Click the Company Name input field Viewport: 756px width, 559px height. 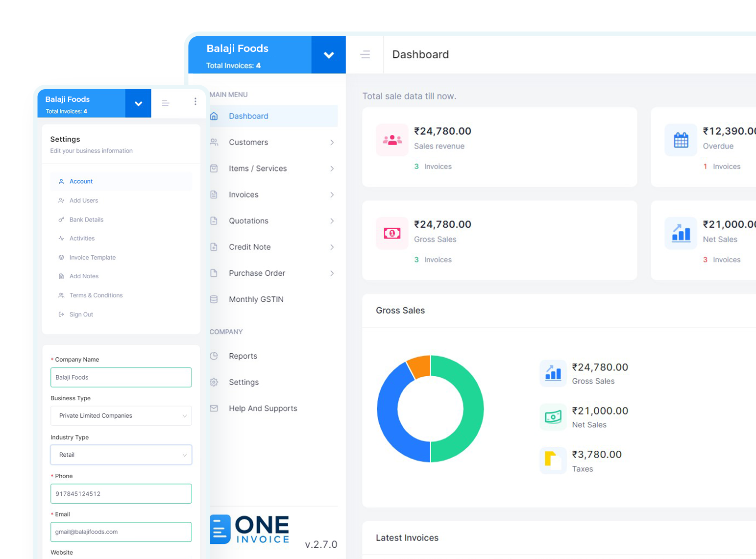pyautogui.click(x=121, y=377)
